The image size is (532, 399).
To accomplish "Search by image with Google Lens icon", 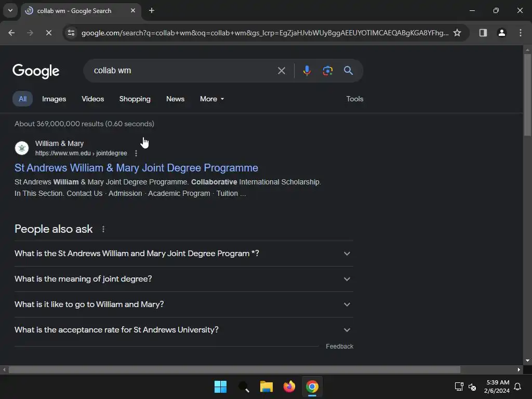I will tap(327, 71).
